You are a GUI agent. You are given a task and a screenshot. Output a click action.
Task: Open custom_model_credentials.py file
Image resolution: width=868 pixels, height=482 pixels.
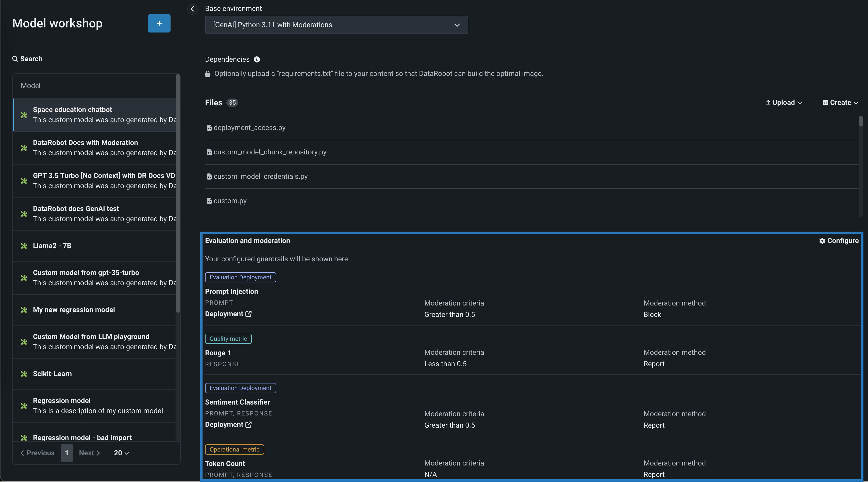click(260, 176)
